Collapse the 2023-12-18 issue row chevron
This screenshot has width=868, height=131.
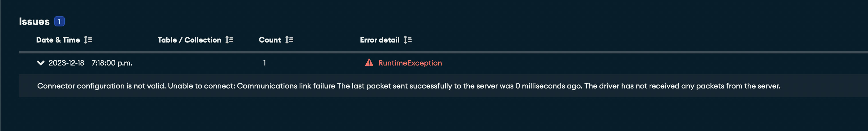tap(40, 63)
